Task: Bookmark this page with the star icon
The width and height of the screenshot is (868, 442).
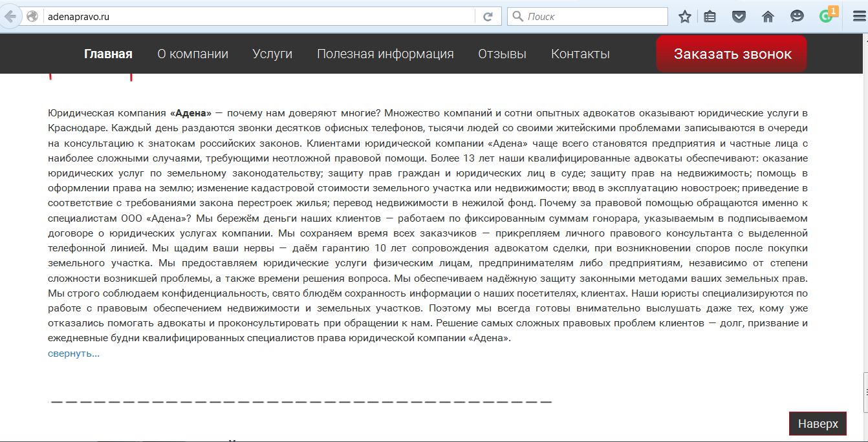Action: (x=685, y=17)
